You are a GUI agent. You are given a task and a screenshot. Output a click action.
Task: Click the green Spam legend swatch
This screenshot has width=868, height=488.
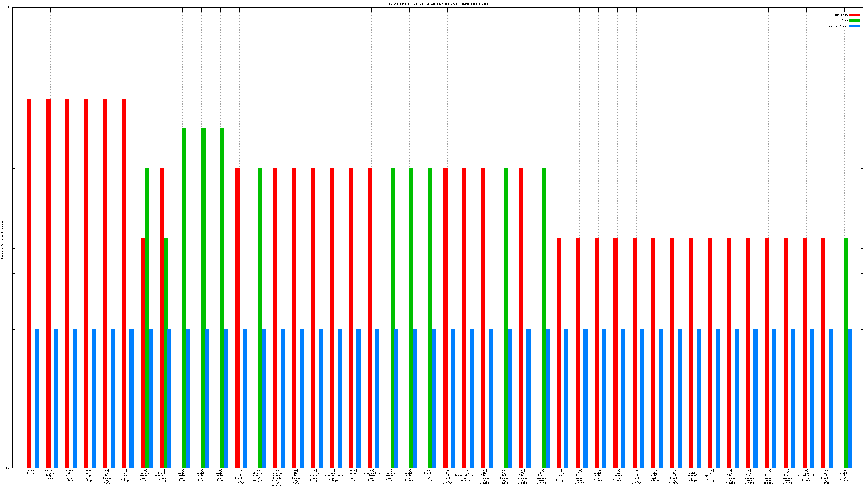click(x=854, y=21)
